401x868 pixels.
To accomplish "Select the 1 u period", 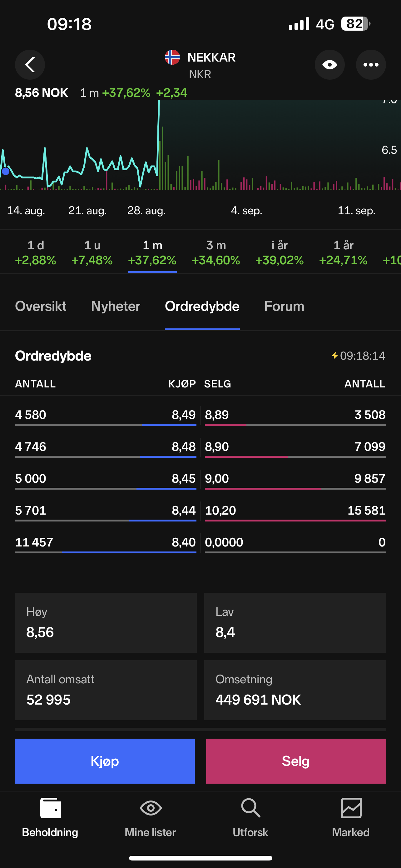I will (x=92, y=252).
